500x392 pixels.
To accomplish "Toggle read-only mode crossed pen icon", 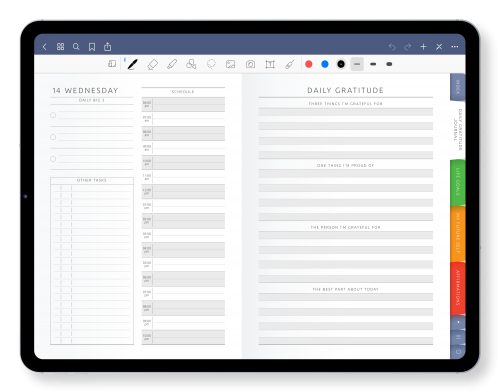I will pos(439,47).
